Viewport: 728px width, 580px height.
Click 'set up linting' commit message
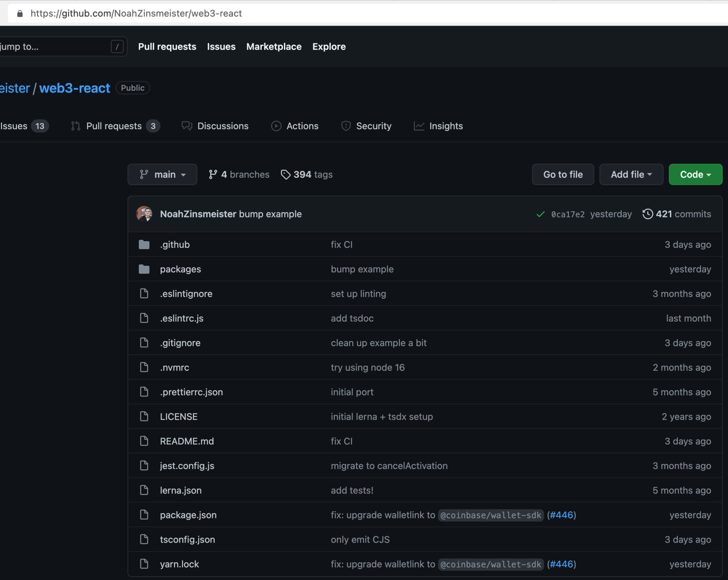point(358,293)
